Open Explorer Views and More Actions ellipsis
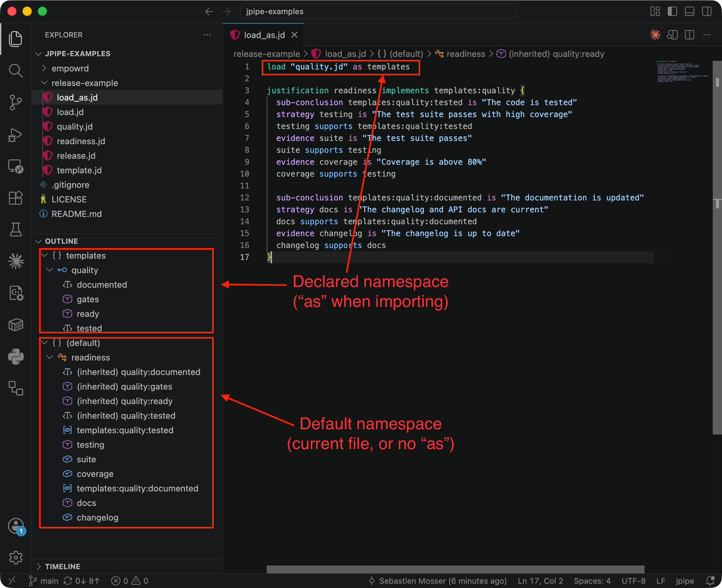The width and height of the screenshot is (722, 588). [x=207, y=34]
